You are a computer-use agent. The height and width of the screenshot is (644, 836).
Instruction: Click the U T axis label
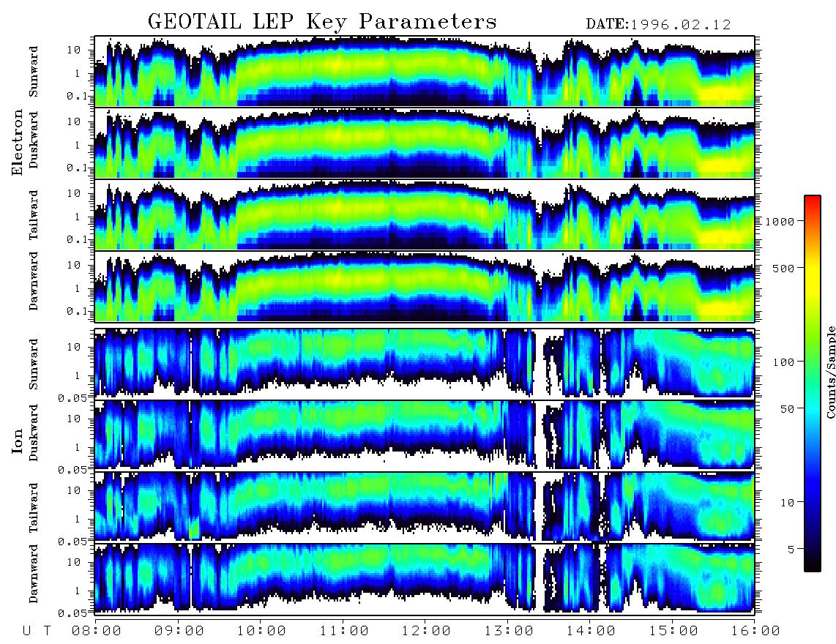coord(37,631)
